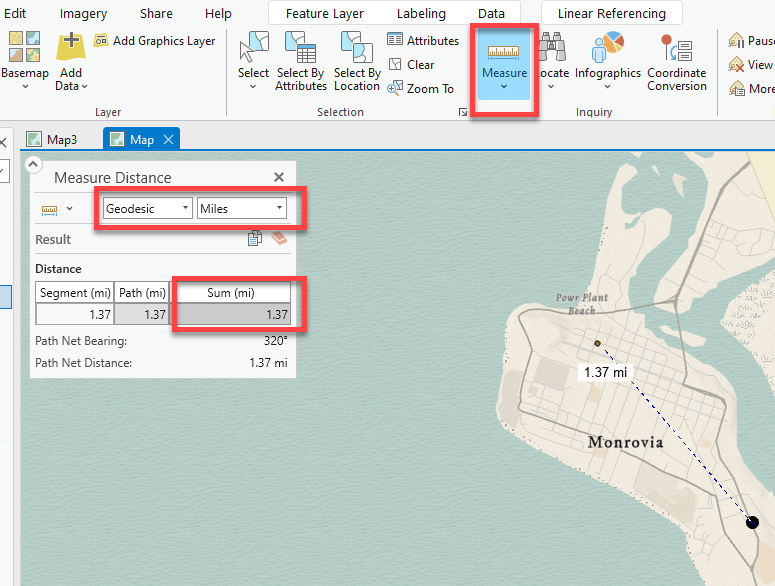Screen dimensions: 775x586
Task: Open the Imagery ribbon tab
Action: coord(83,14)
